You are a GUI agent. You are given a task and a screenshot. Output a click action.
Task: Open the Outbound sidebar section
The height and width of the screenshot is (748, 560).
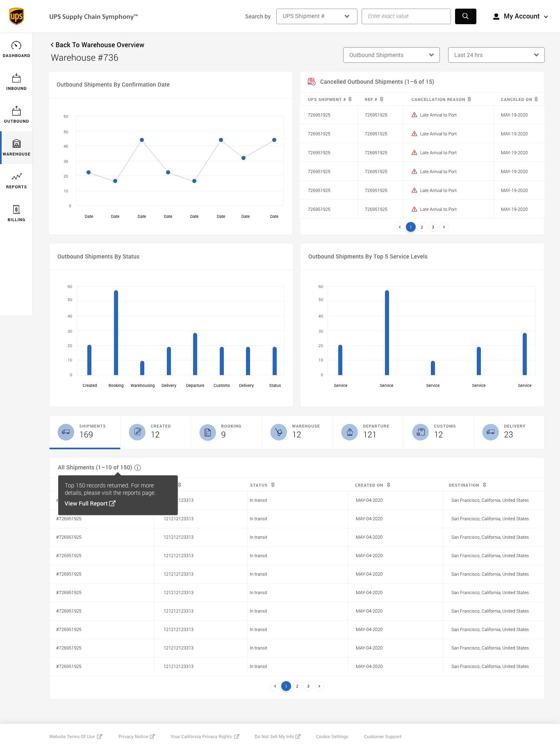point(16,115)
